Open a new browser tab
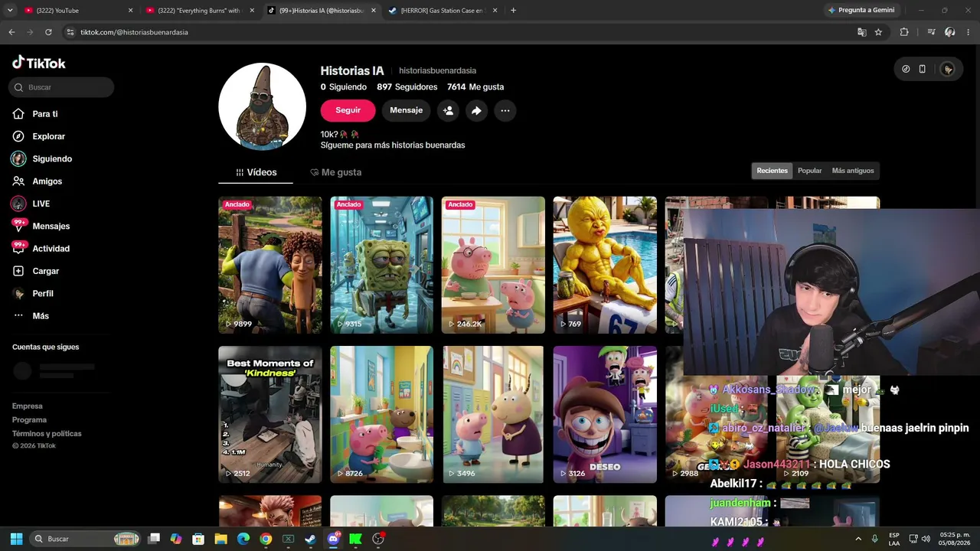Image resolution: width=980 pixels, height=551 pixels. [513, 11]
